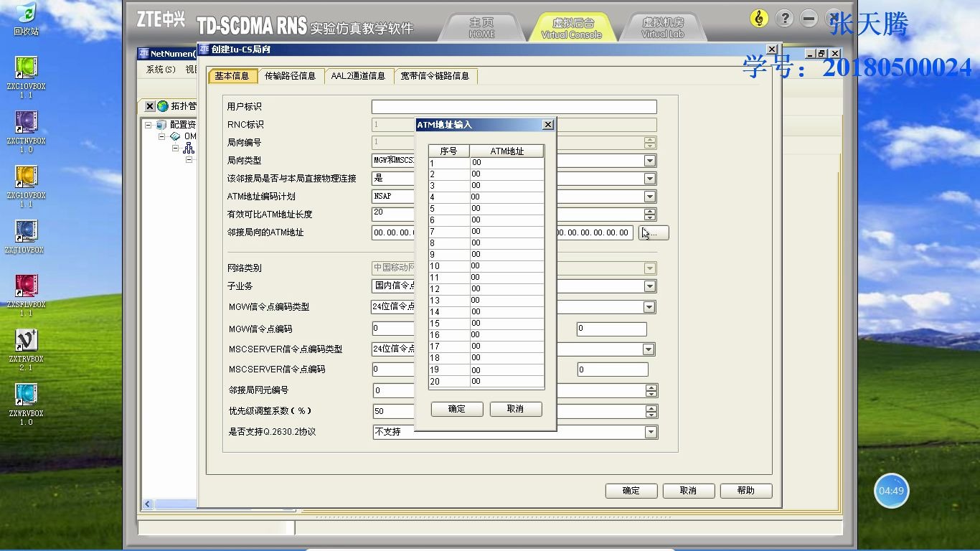Open the ZXTRVBOX 2.1 desktop shortcut
980x551 pixels.
26,349
